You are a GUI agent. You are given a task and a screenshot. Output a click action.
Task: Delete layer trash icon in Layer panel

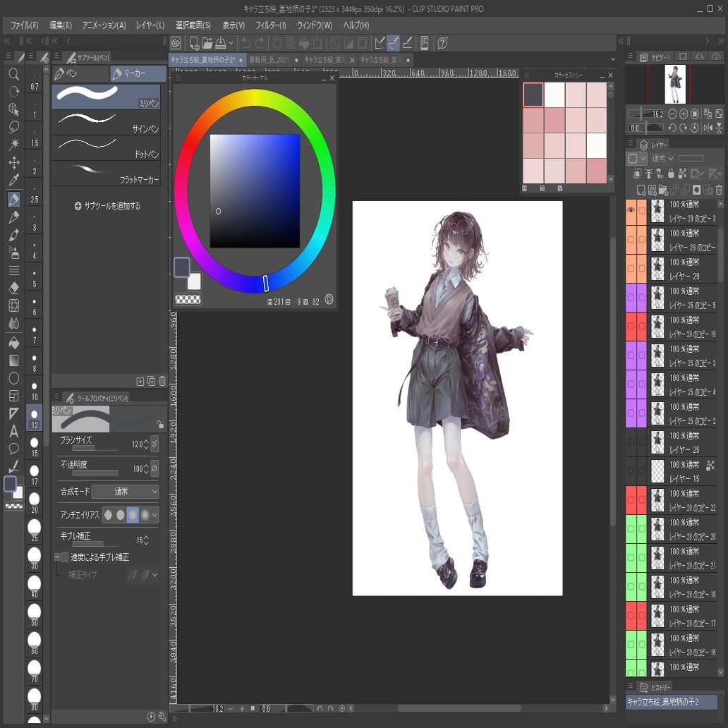[x=719, y=190]
